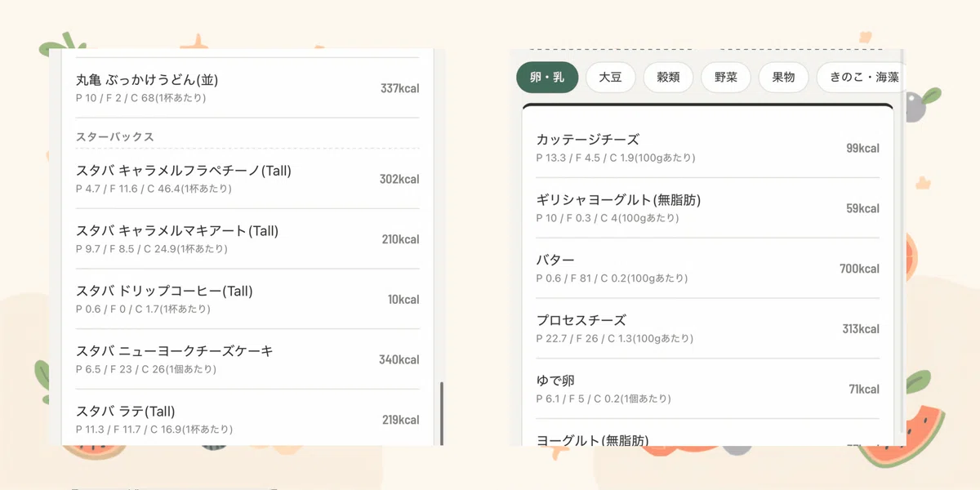
Task: Pick スタバ キャラメルマキアート(Tall) entry
Action: tap(247, 239)
